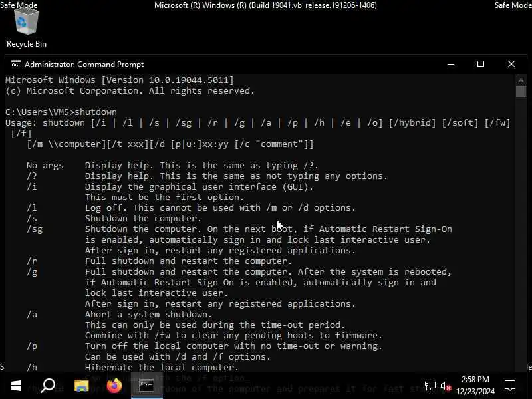Minimize the Command Prompt window
Viewport: 532px width, 399px height.
click(x=451, y=64)
